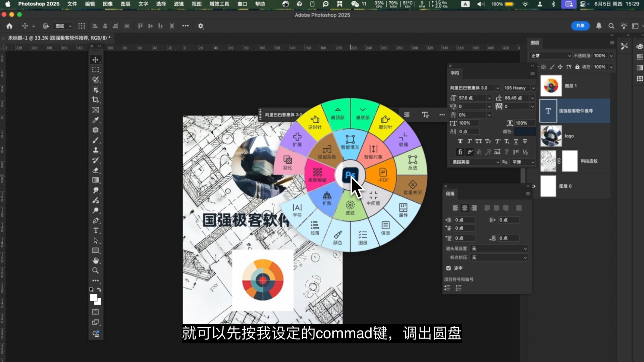Select the 图层 1 layer
This screenshot has height=362, width=644.
click(575, 86)
